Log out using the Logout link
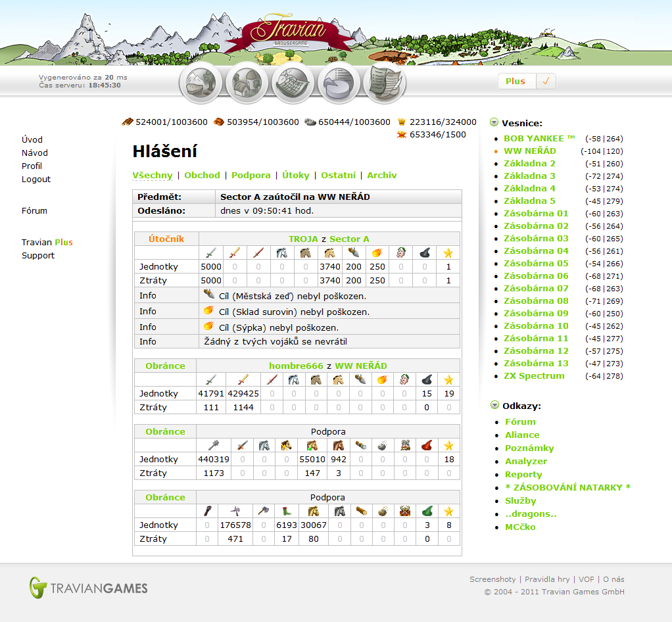The height and width of the screenshot is (622, 672). pyautogui.click(x=36, y=179)
